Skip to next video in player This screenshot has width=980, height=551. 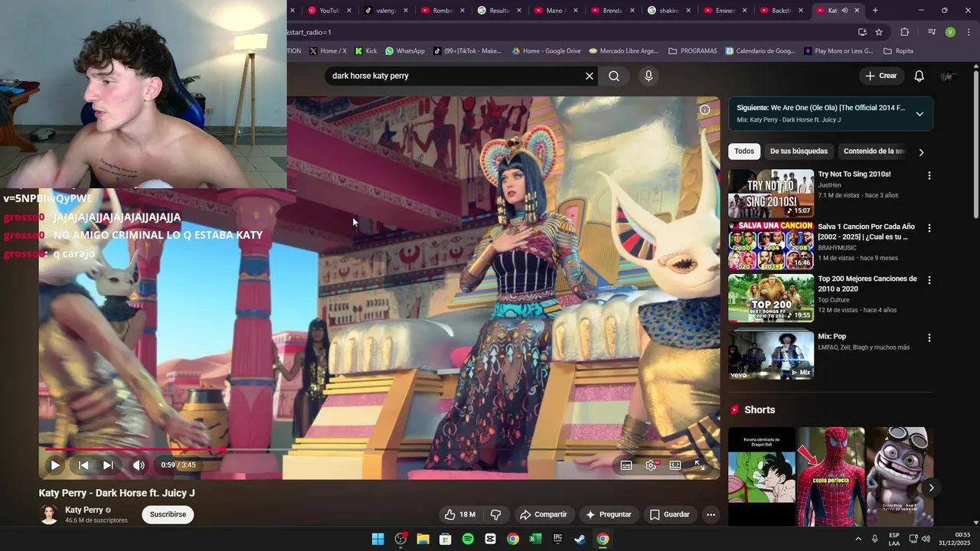(x=108, y=465)
